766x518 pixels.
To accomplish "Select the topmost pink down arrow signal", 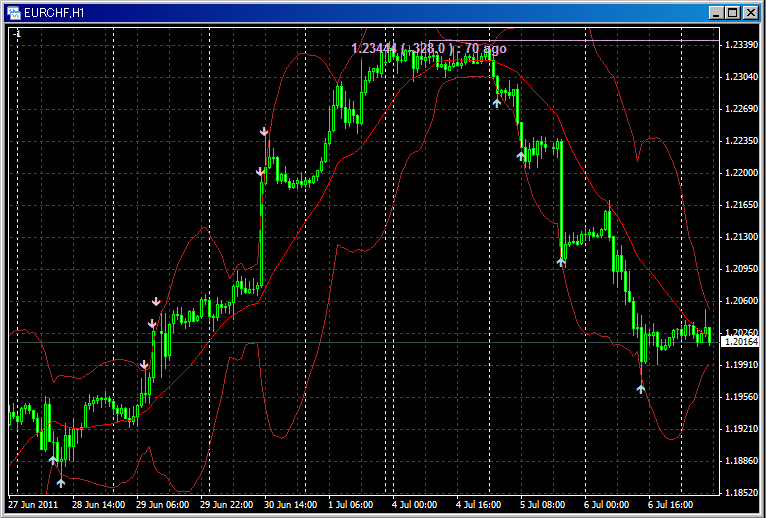I will 264,131.
